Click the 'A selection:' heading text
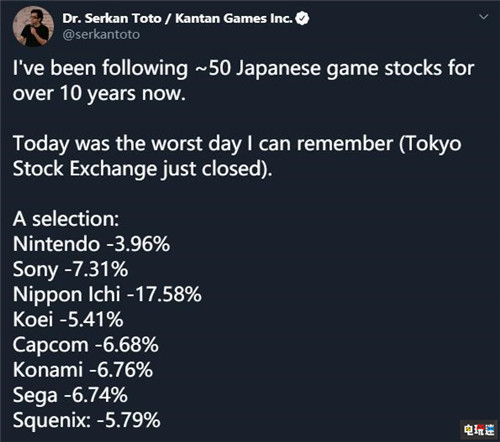The width and height of the screenshot is (500, 442). (66, 219)
